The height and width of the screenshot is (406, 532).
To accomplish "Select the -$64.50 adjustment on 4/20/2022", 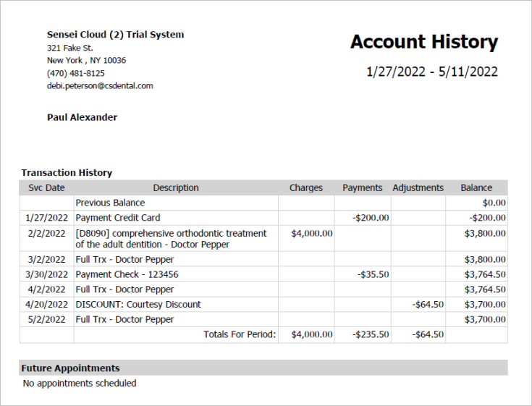I will pyautogui.click(x=428, y=304).
